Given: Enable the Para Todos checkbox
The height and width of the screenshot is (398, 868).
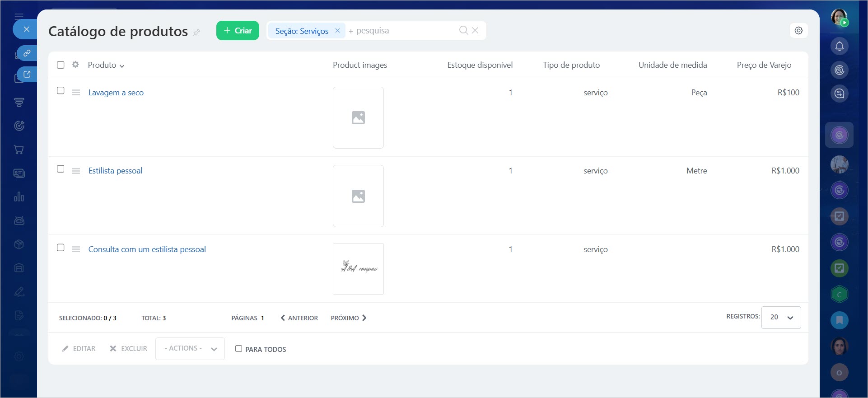Looking at the screenshot, I should click(x=238, y=349).
